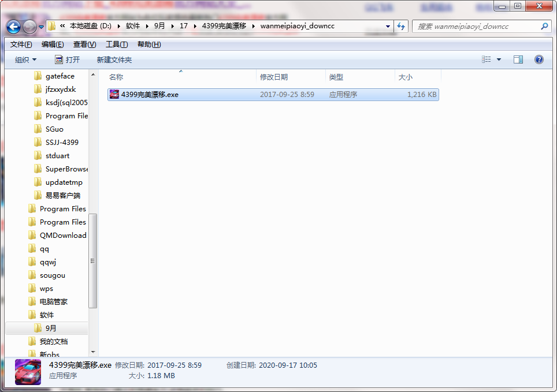Click the magnifier search icon

(x=544, y=27)
